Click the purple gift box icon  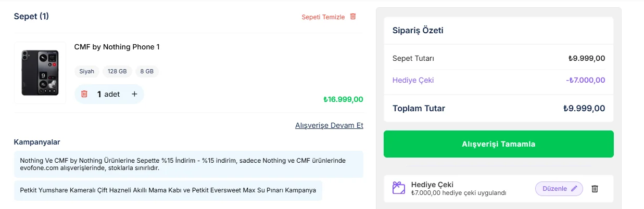pyautogui.click(x=399, y=188)
